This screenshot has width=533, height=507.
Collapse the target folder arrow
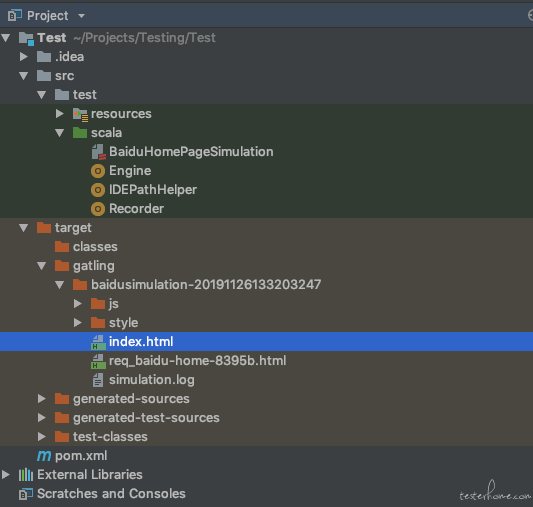23,228
